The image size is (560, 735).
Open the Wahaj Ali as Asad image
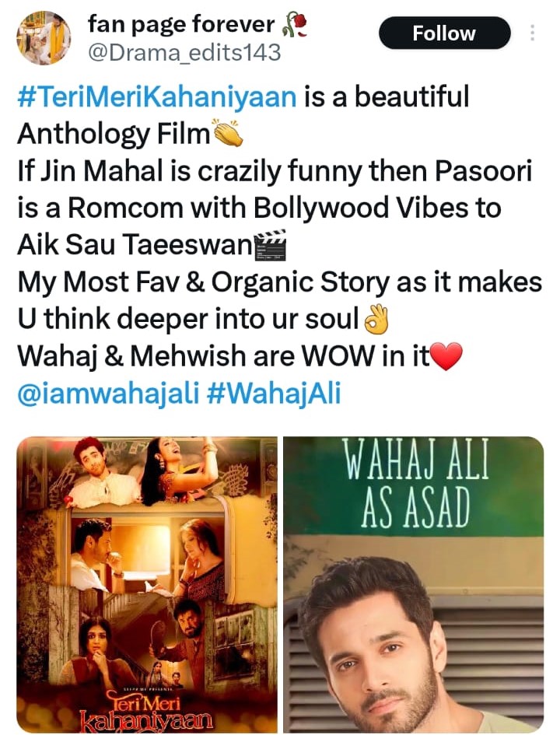point(414,584)
